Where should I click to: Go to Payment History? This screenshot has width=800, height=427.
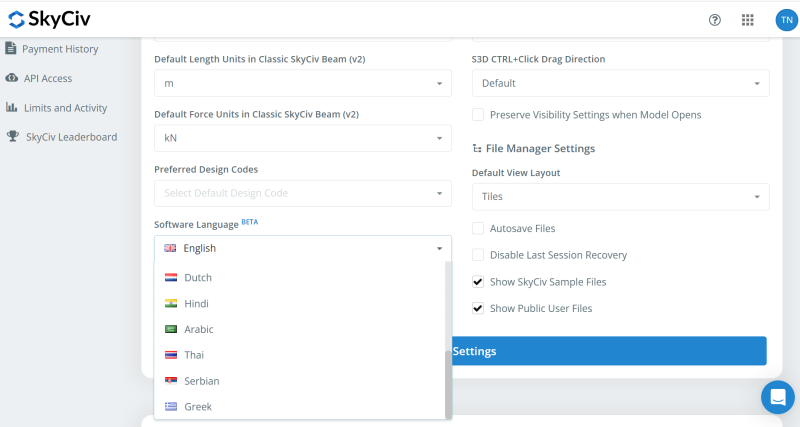(x=60, y=49)
